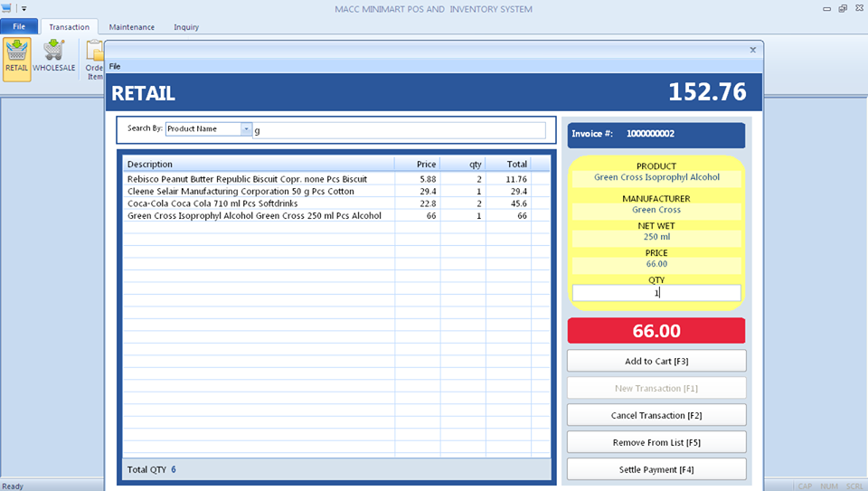
Task: Click the product name Green Cross Isoprophyl Alcohol
Action: point(656,177)
